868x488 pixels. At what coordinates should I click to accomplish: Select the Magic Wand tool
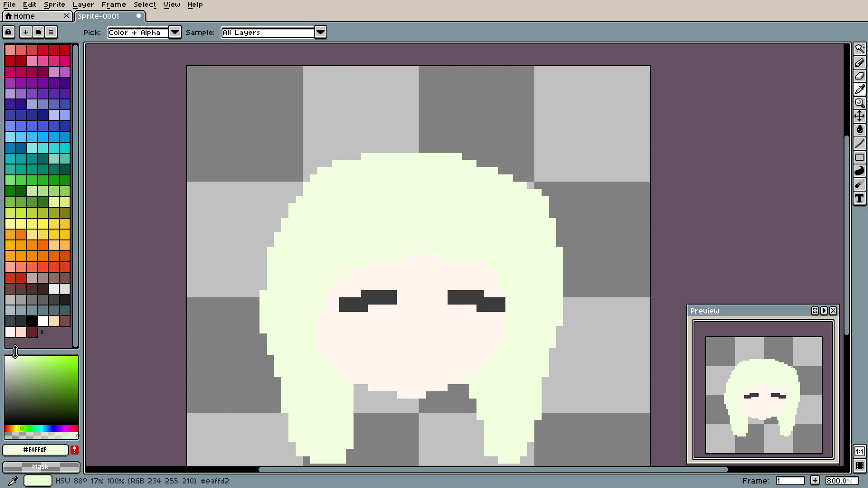859,49
